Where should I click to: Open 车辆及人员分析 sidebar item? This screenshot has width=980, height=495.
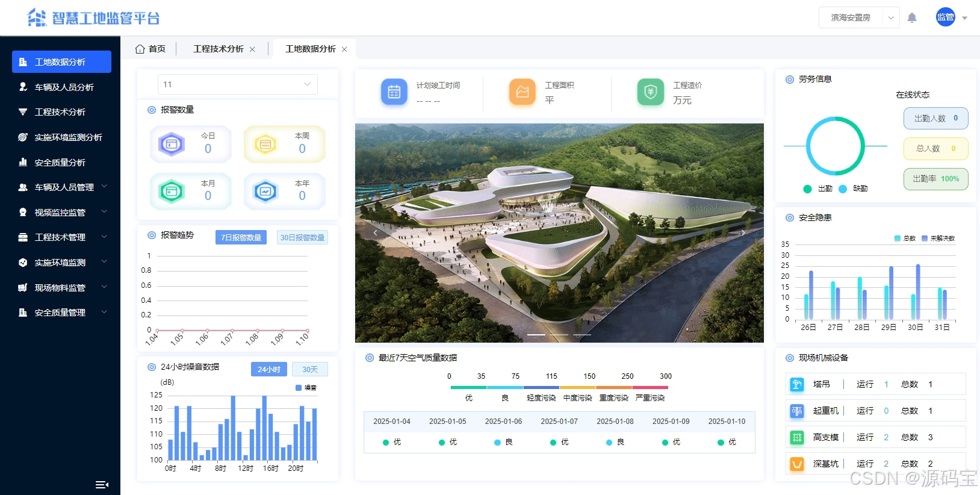pos(61,87)
